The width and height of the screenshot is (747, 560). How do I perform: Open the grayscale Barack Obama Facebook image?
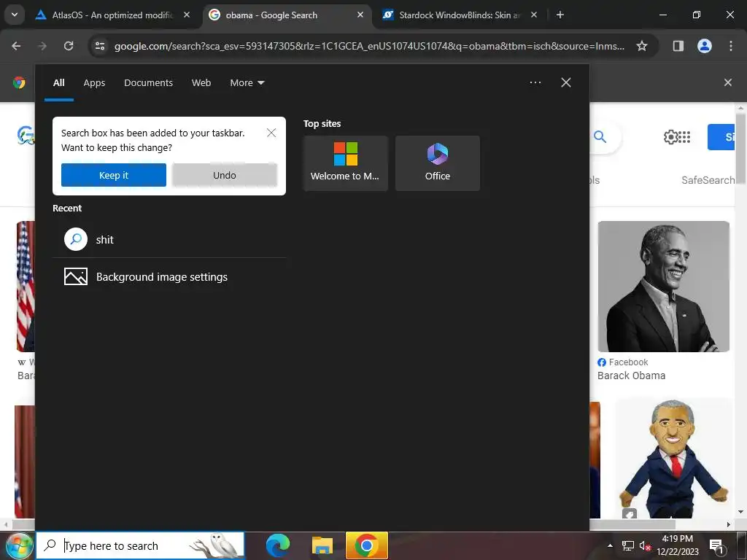(x=664, y=286)
